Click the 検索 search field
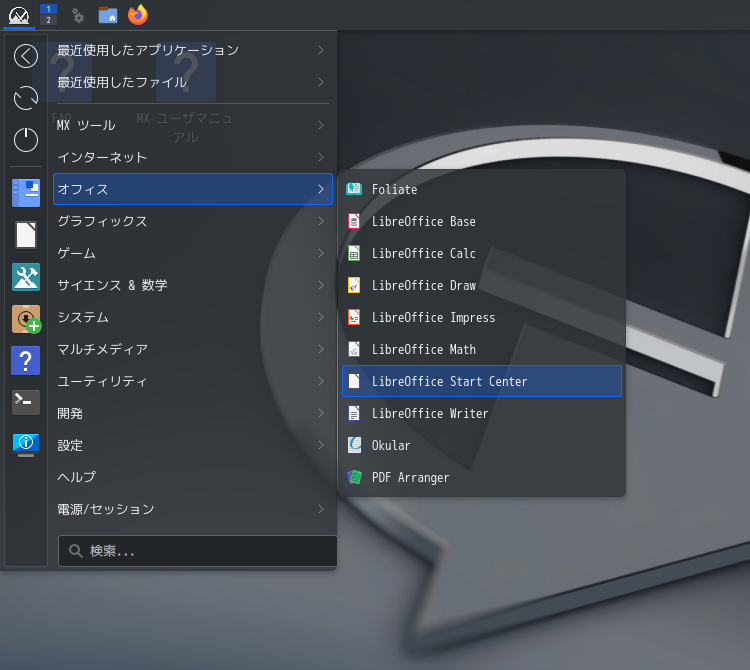The height and width of the screenshot is (670, 750). (198, 551)
